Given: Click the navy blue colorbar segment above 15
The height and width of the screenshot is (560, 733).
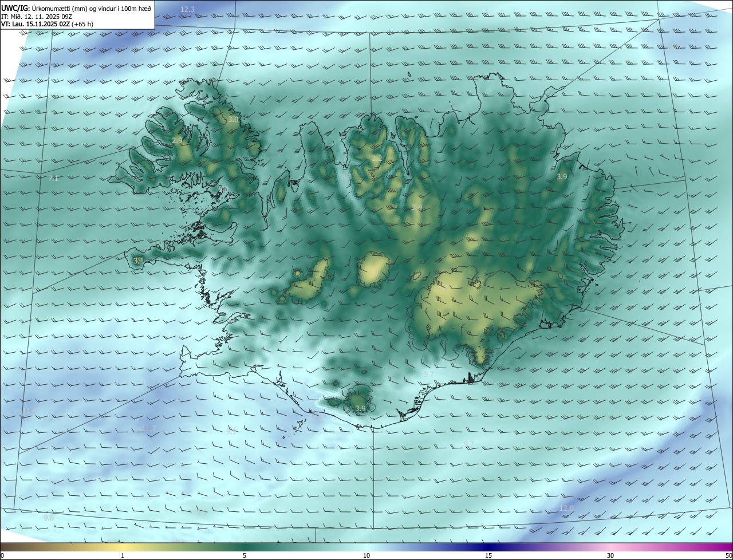Looking at the screenshot, I should coord(488,547).
